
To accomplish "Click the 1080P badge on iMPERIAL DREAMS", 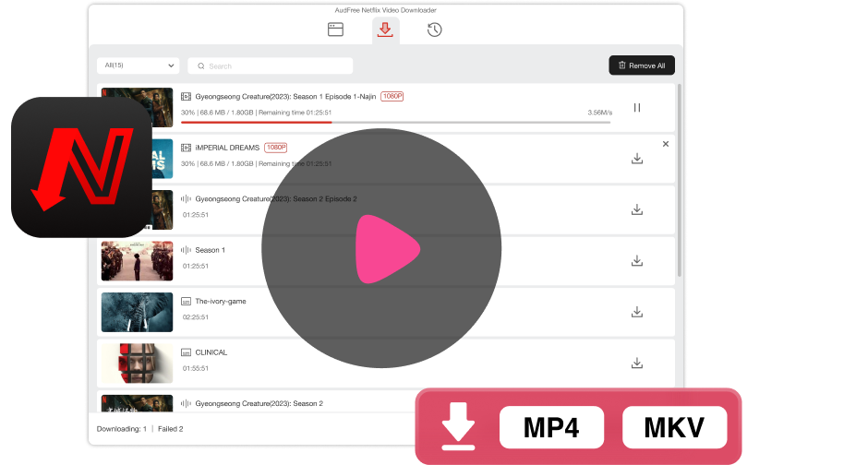I will [x=276, y=148].
